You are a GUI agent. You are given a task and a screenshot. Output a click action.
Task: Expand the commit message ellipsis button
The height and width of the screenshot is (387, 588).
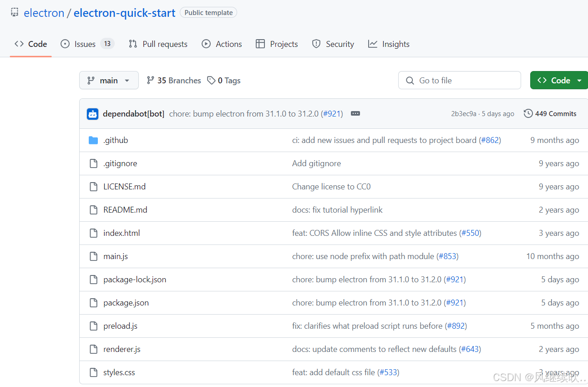pyautogui.click(x=355, y=114)
